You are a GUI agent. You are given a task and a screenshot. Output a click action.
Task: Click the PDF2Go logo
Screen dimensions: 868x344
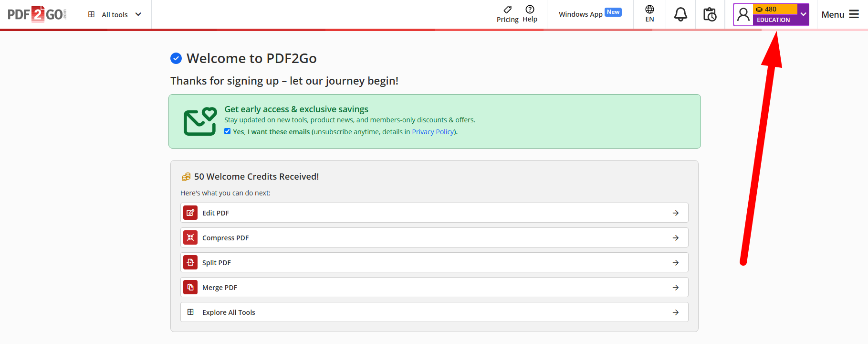pyautogui.click(x=37, y=14)
